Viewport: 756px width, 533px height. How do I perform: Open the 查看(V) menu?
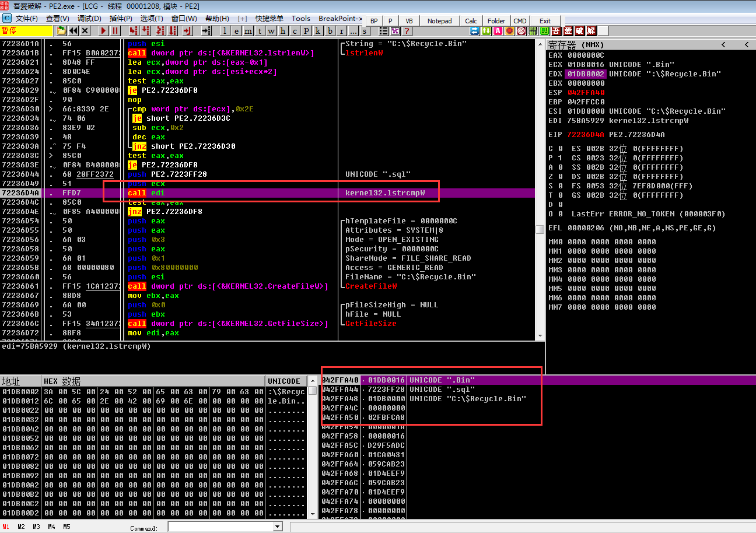[57, 19]
